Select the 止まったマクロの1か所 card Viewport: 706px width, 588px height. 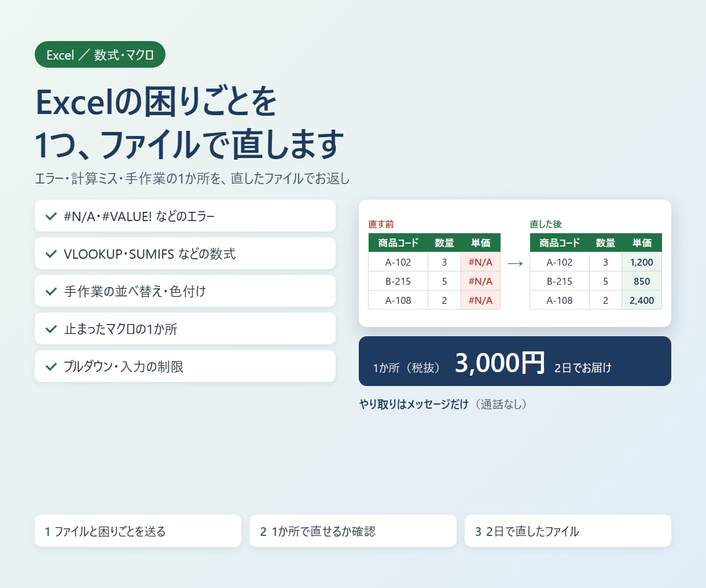185,329
